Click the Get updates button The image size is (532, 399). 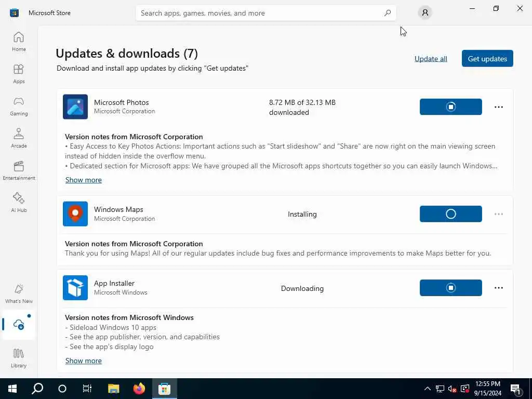pos(487,59)
